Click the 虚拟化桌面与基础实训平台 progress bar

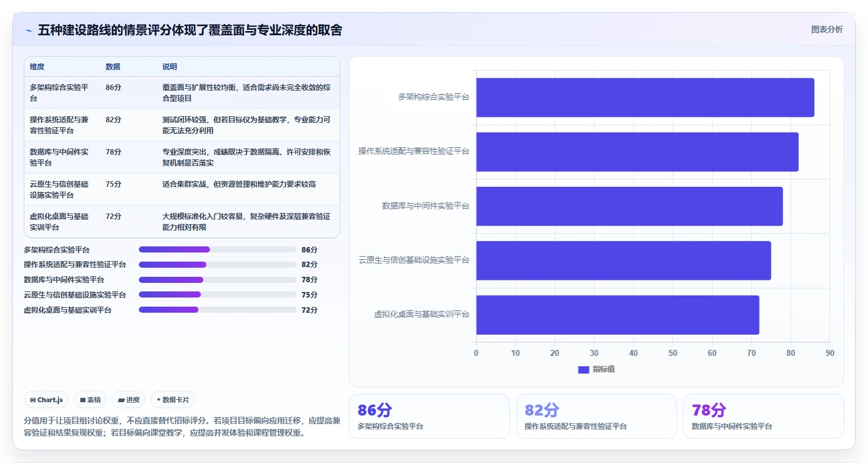coord(217,310)
